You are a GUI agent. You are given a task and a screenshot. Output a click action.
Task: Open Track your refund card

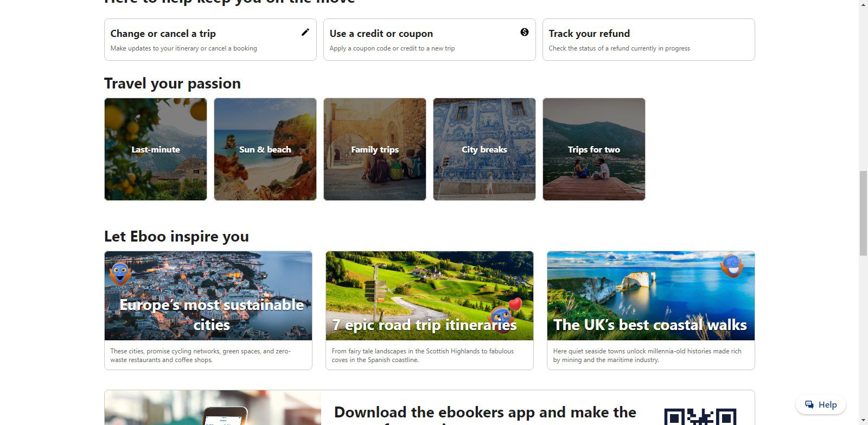tap(648, 40)
